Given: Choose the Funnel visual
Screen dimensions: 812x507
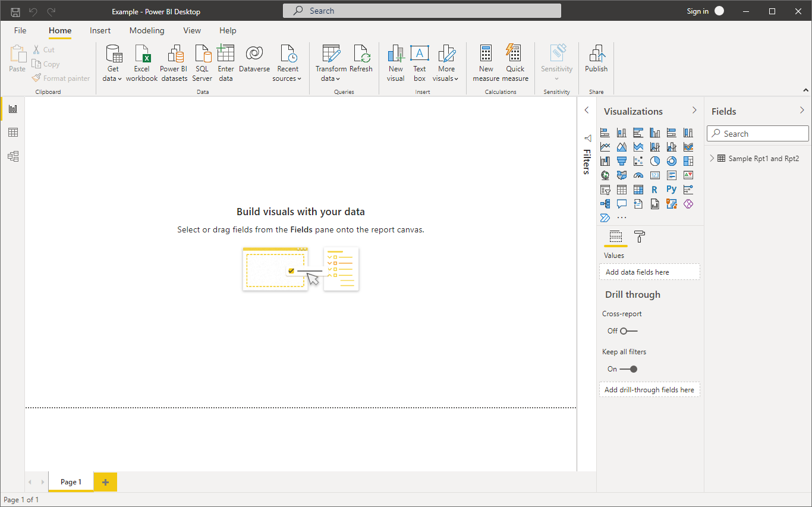Looking at the screenshot, I should [x=622, y=161].
